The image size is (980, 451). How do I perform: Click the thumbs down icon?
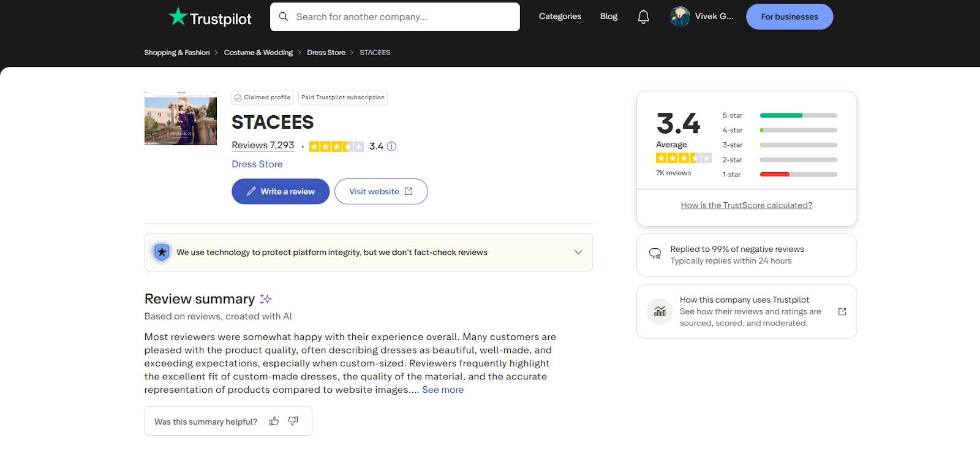[293, 421]
